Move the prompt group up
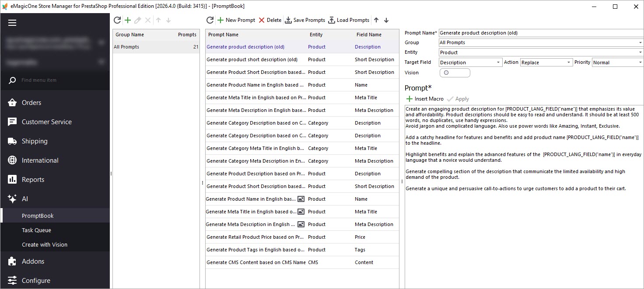Image resolution: width=644 pixels, height=289 pixels. (x=158, y=20)
